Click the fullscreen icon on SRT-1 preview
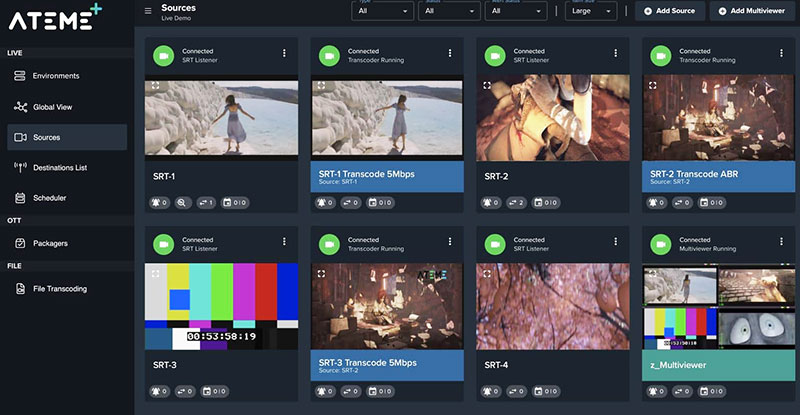Image resolution: width=800 pixels, height=415 pixels. (155, 87)
